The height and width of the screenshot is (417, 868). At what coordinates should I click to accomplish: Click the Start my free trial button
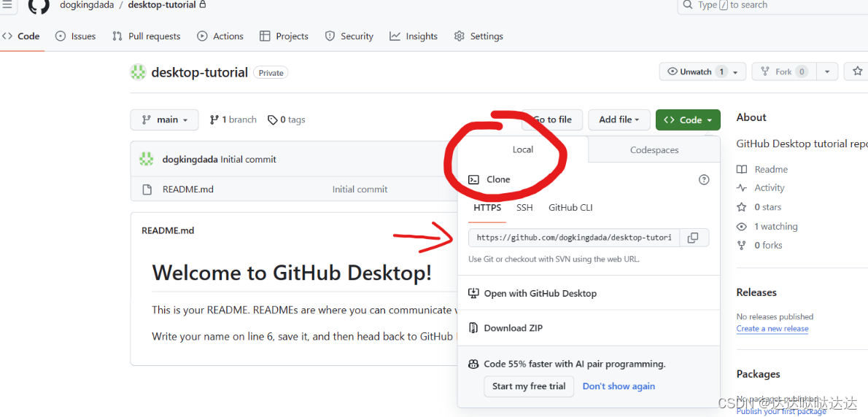click(x=529, y=386)
